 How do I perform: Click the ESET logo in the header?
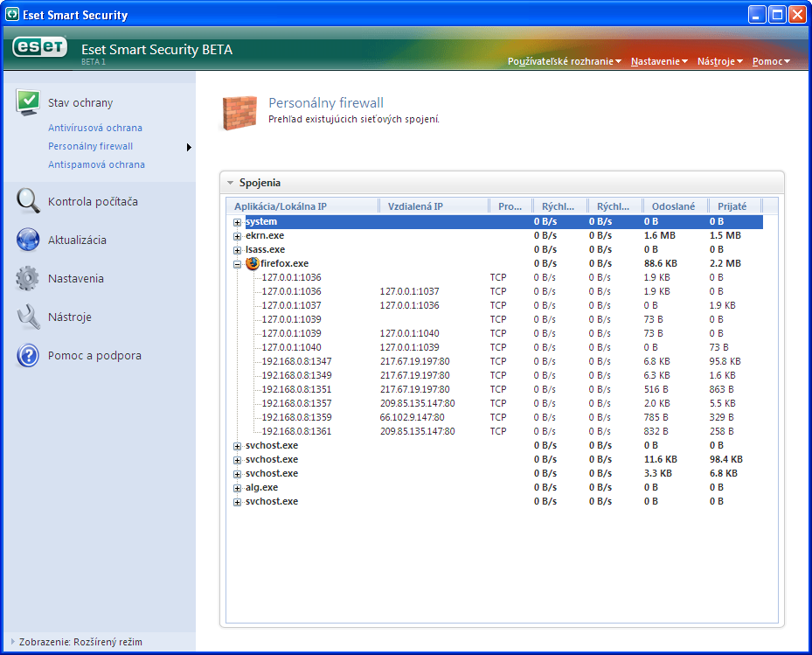click(x=40, y=47)
